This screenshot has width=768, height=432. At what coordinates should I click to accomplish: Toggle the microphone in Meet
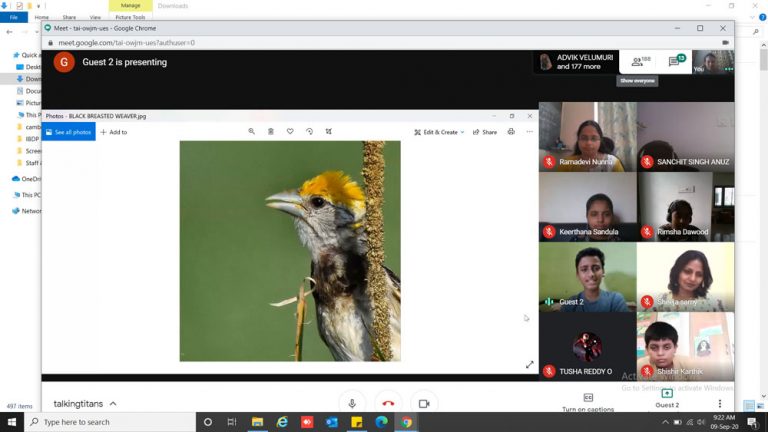tap(352, 404)
